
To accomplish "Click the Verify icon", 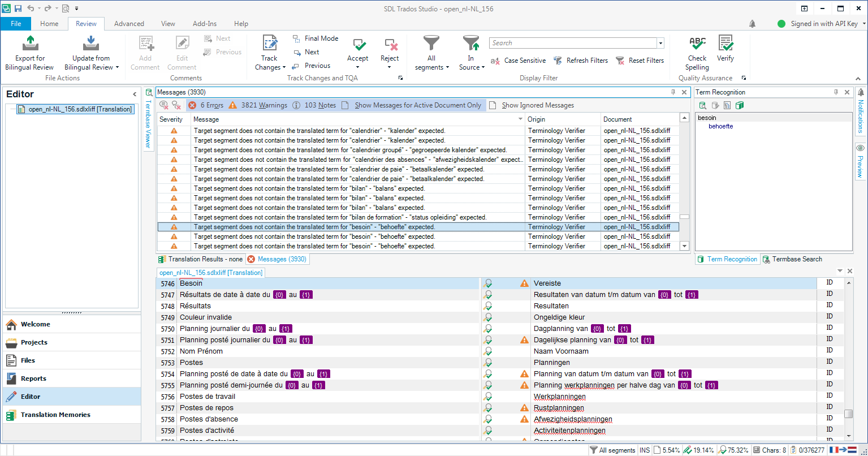I will (726, 44).
